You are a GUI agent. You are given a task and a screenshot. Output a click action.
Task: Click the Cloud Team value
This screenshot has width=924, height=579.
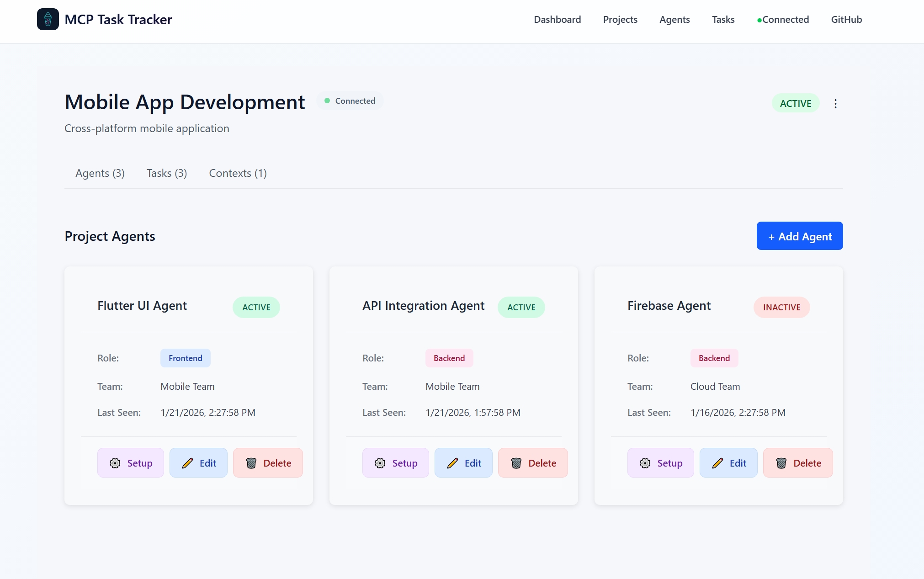715,386
